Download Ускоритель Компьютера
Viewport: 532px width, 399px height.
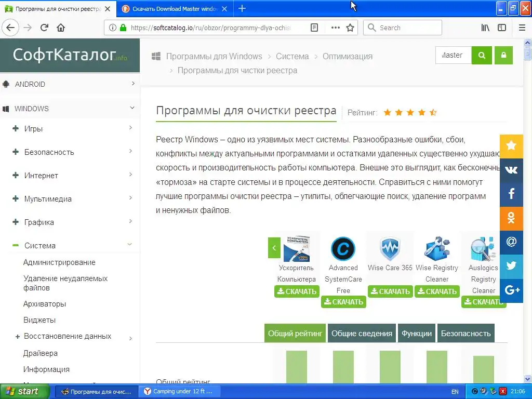pos(297,291)
